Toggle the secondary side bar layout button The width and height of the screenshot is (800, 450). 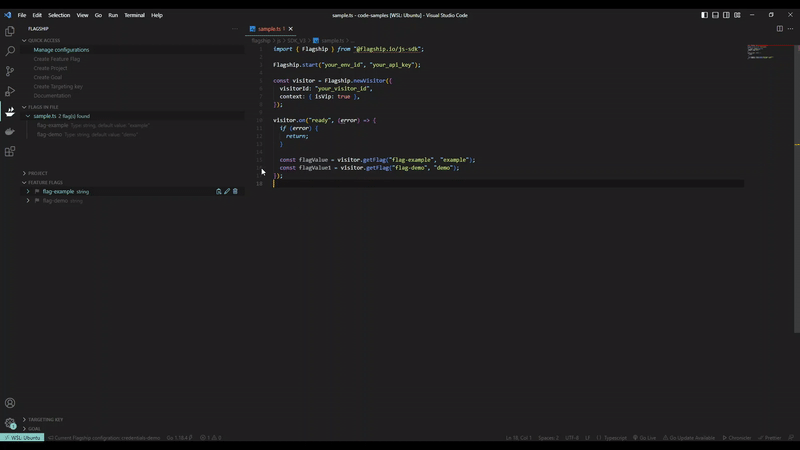tap(726, 15)
